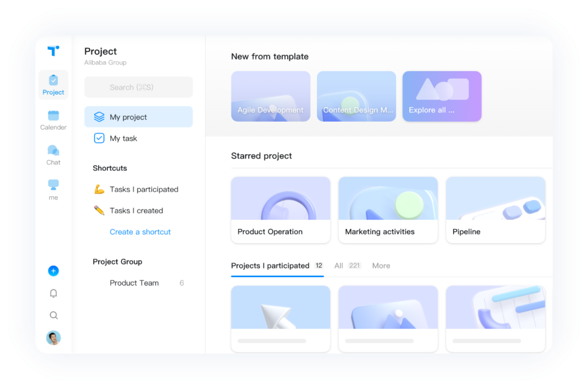Click the pencil icon beside Tasks I created
This screenshot has height=389, width=588.
[98, 211]
